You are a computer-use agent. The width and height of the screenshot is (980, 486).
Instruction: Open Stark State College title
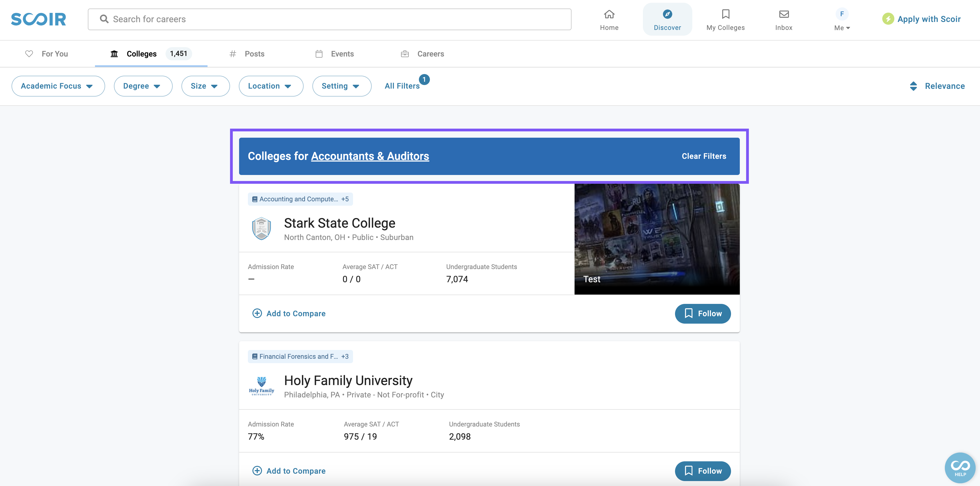[x=339, y=223]
